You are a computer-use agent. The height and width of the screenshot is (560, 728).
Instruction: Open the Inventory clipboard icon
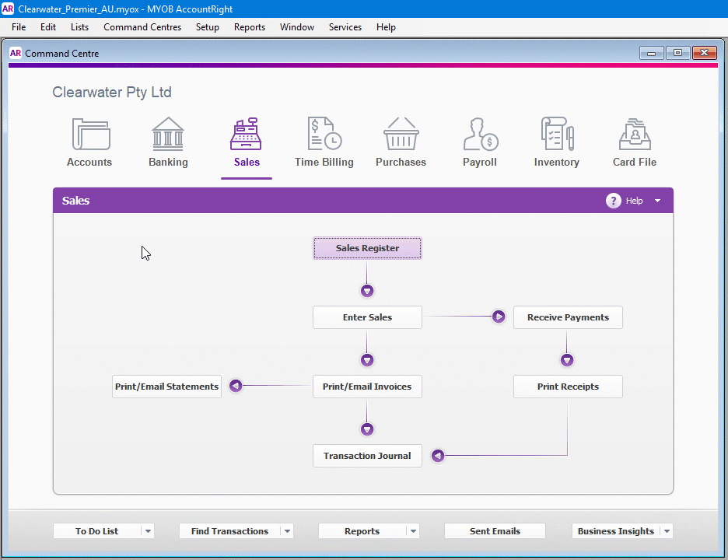[x=557, y=134]
